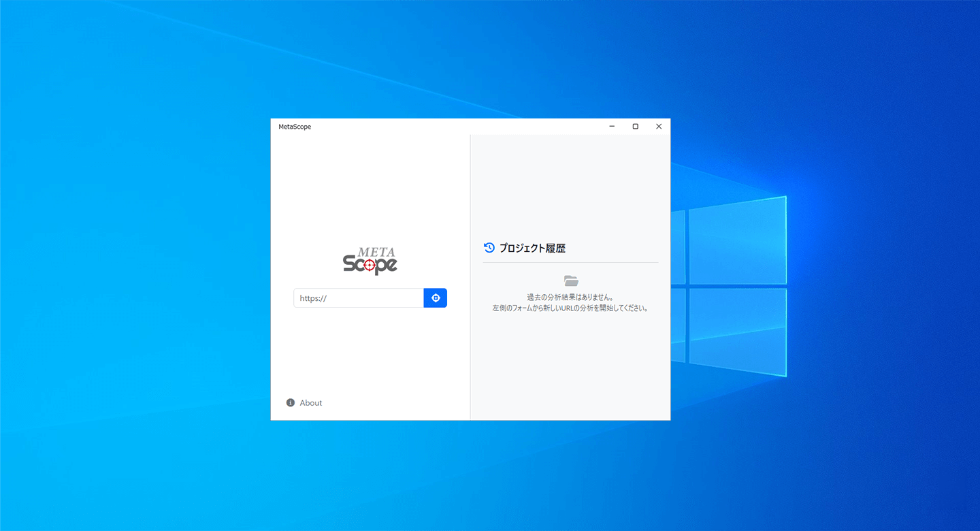Minimize the MetaScope window

612,127
